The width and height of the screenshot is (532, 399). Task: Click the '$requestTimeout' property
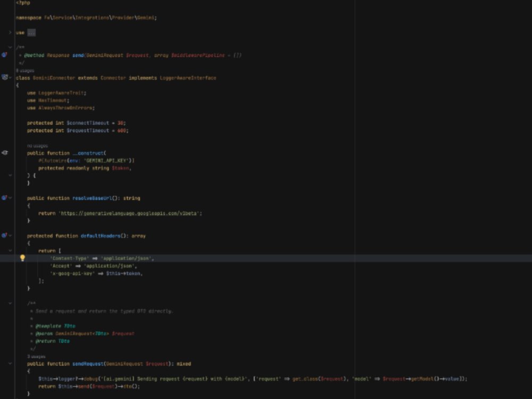(88, 130)
